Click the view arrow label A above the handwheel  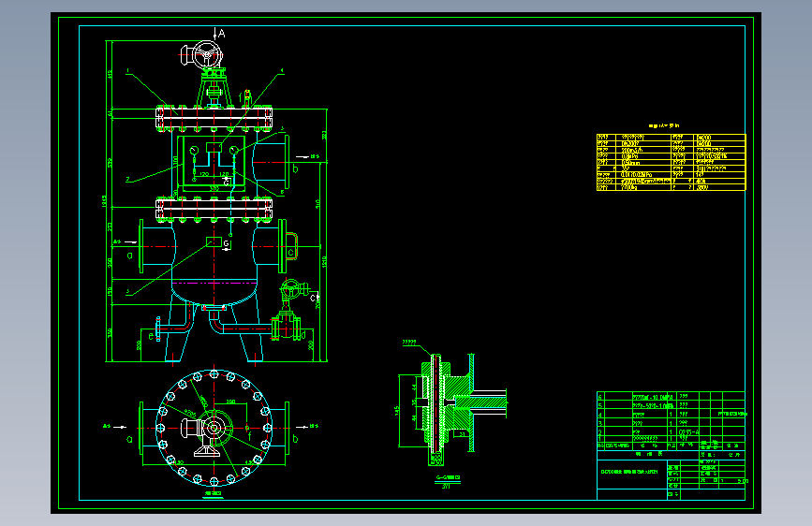[222, 34]
